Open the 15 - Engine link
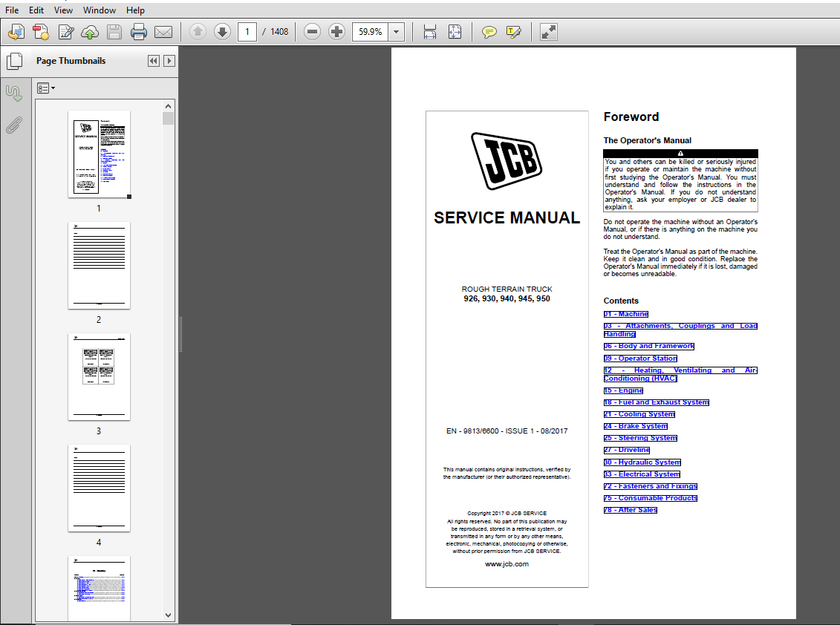Image resolution: width=840 pixels, height=625 pixels. click(x=623, y=390)
